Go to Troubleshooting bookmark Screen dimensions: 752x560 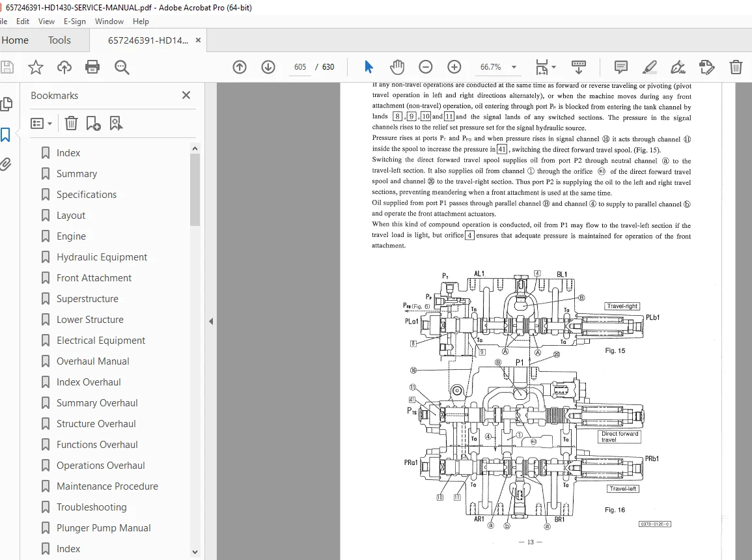pyautogui.click(x=92, y=507)
